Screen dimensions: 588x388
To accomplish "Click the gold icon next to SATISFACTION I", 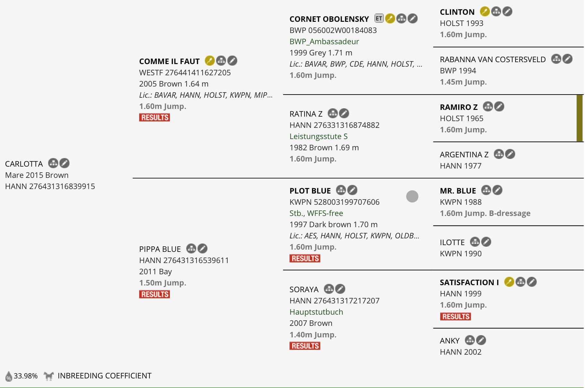I will (509, 282).
